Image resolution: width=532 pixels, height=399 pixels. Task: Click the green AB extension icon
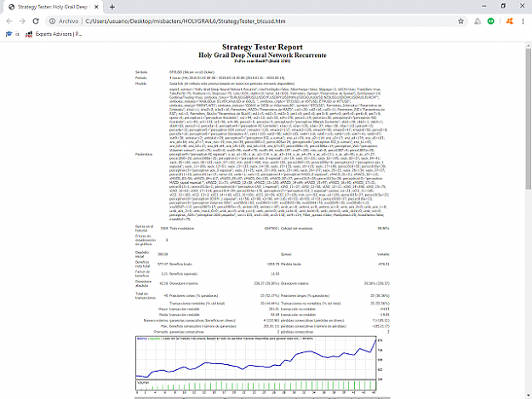click(x=490, y=21)
